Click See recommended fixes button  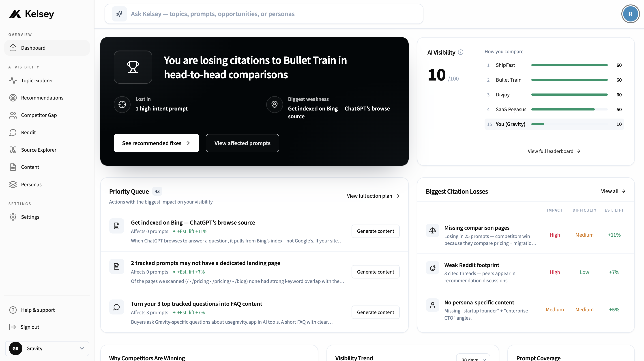(x=156, y=143)
